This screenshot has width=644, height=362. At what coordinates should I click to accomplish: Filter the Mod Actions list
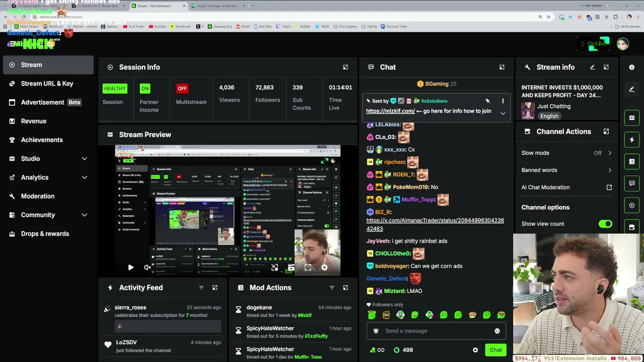[332, 288]
